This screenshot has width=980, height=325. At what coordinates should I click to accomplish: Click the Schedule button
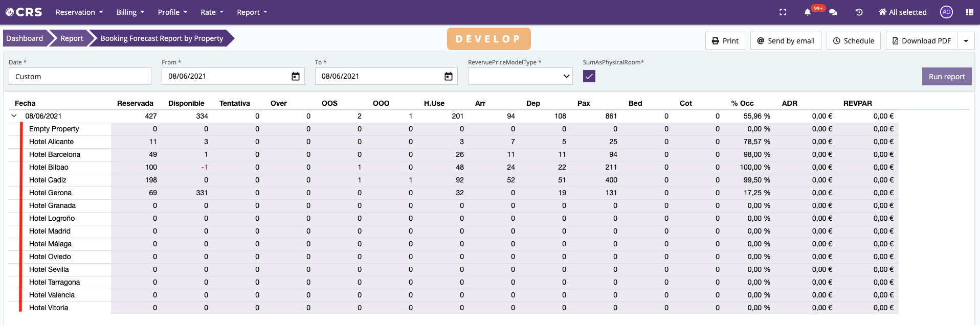pyautogui.click(x=853, y=41)
